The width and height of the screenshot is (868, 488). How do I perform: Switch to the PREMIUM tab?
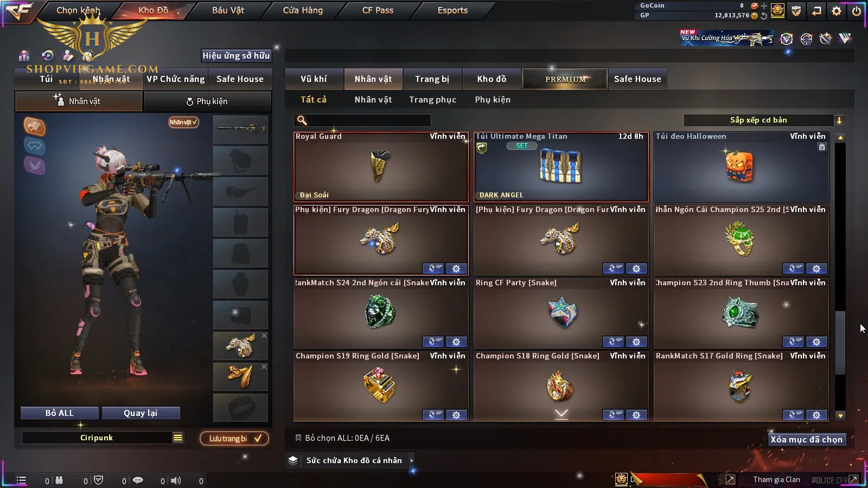pos(565,79)
